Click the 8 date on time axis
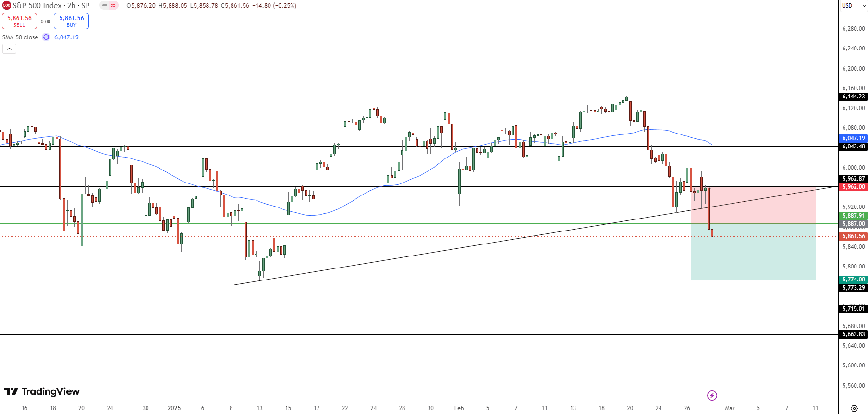 [x=231, y=408]
